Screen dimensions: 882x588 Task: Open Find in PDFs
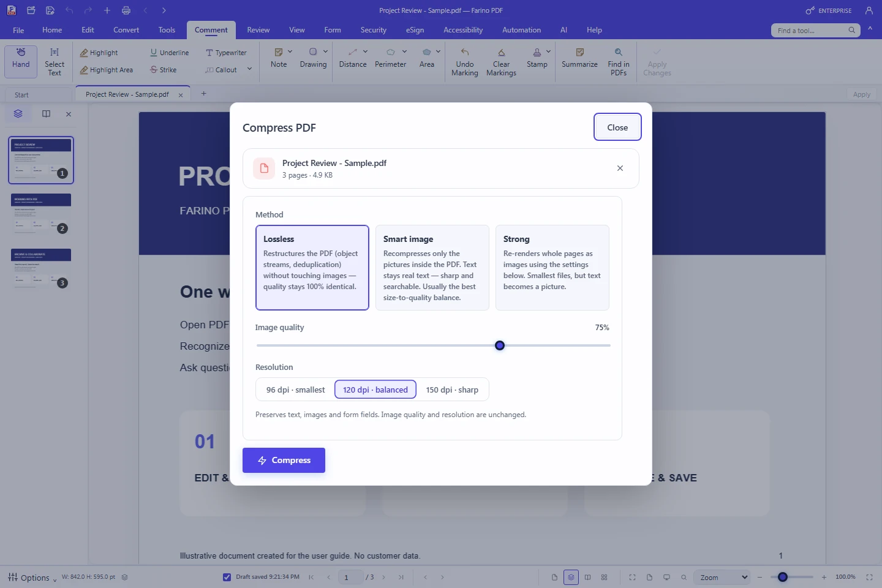[x=619, y=62]
